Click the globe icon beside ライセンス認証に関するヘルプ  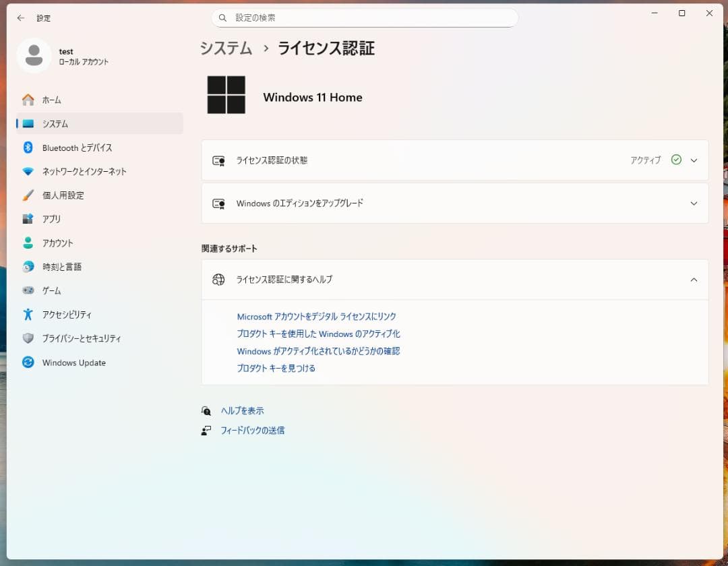click(218, 279)
